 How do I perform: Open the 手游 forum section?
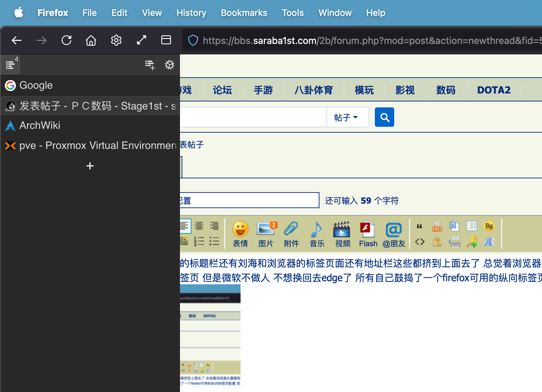[x=263, y=90]
